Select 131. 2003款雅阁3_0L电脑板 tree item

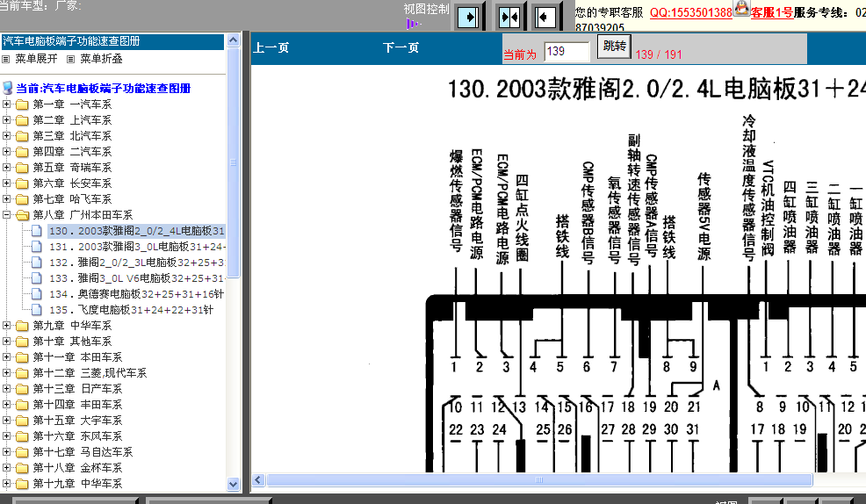(137, 247)
